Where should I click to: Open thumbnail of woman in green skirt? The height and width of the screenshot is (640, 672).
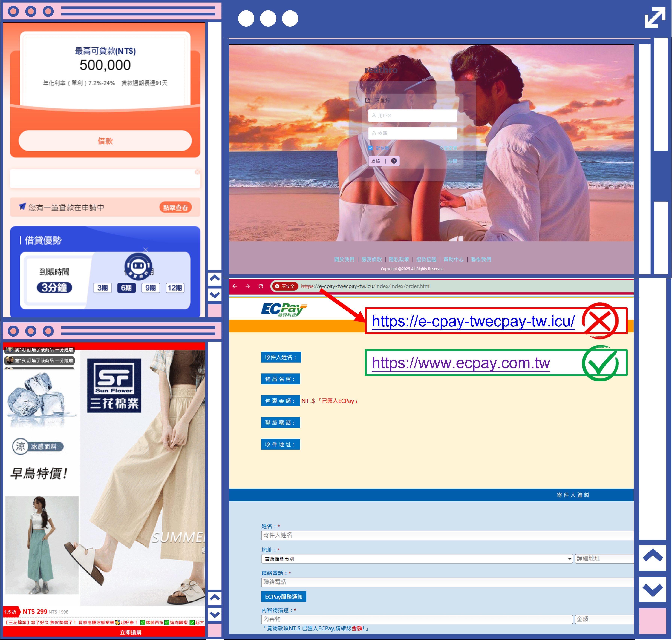tap(42, 545)
